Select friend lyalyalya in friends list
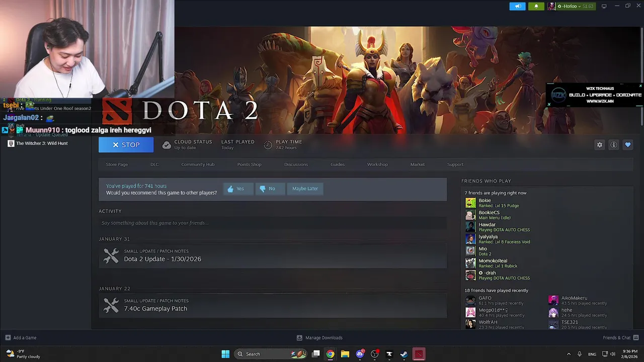Screen dimensions: 644x362 pos(497,239)
